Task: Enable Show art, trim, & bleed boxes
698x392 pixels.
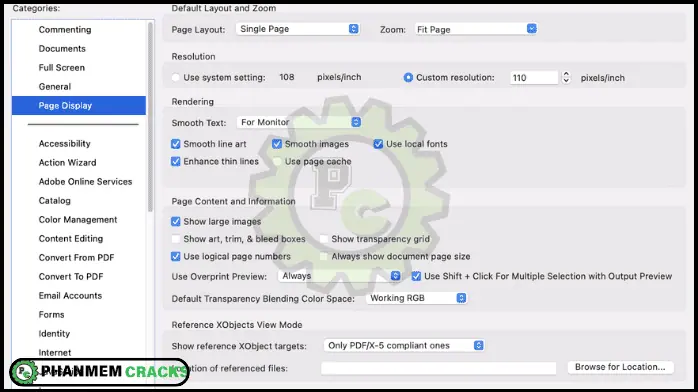Action: pos(176,239)
